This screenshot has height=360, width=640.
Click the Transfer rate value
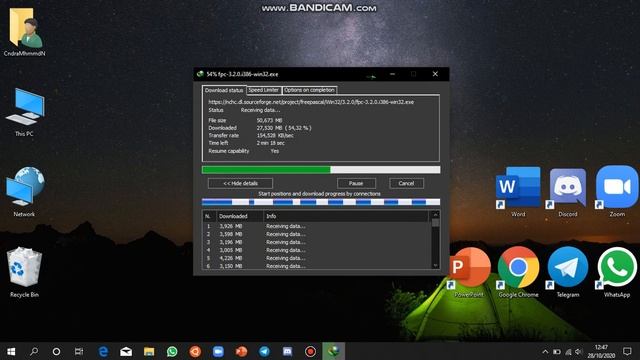pyautogui.click(x=275, y=136)
